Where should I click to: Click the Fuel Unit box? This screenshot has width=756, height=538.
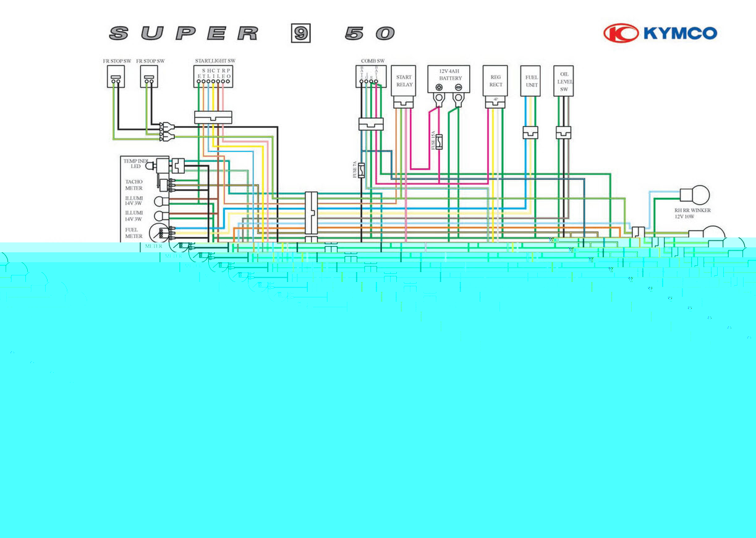(531, 81)
